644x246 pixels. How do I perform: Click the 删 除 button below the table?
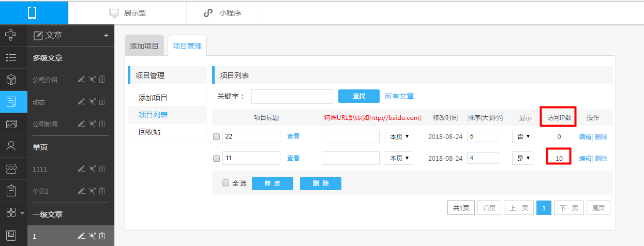click(321, 183)
